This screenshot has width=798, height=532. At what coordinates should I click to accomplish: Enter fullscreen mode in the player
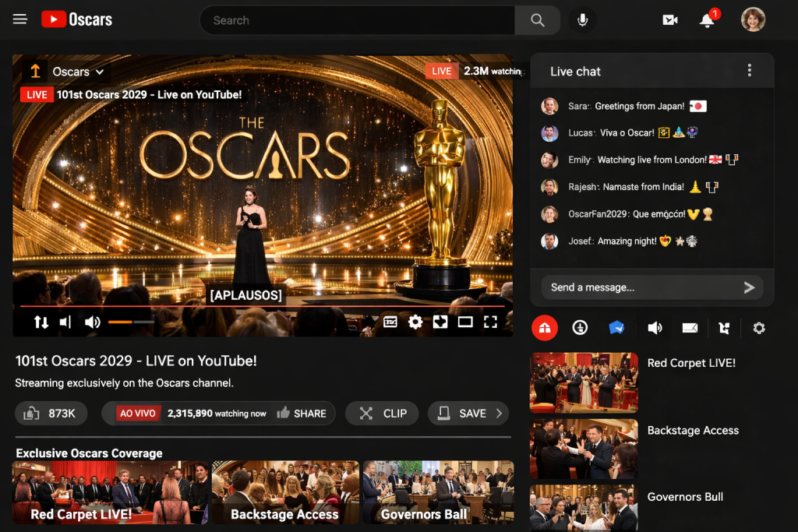(x=490, y=322)
